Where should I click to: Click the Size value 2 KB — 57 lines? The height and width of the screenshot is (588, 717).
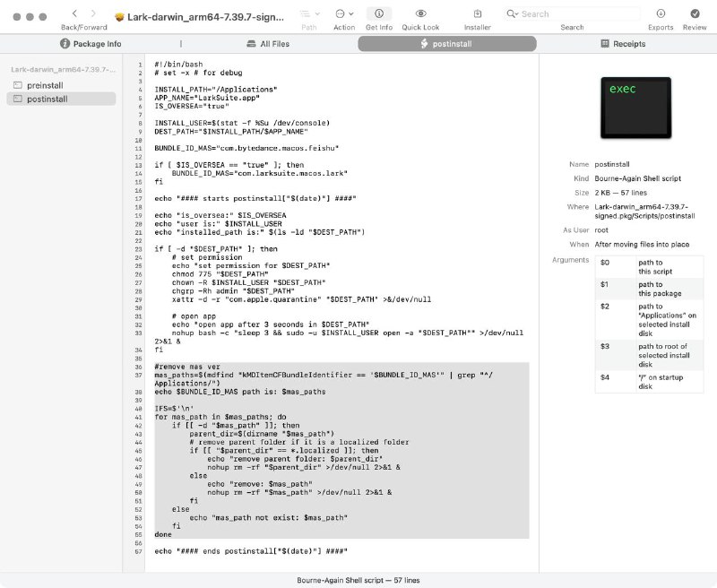pos(620,193)
